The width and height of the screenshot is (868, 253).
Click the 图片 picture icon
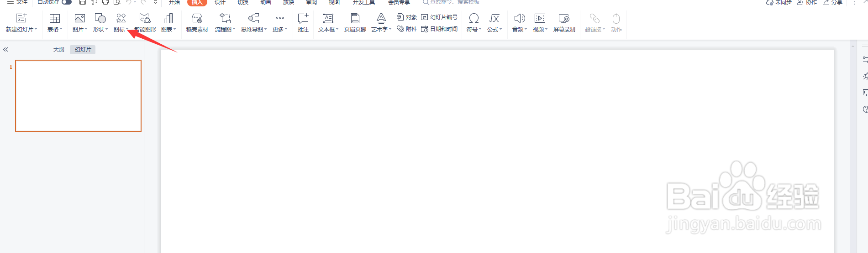pos(80,18)
